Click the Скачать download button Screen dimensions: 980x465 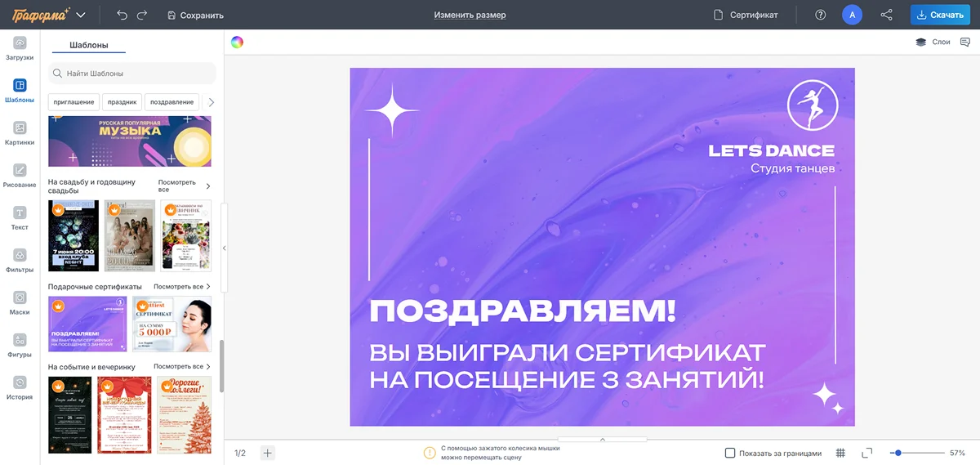pyautogui.click(x=940, y=15)
